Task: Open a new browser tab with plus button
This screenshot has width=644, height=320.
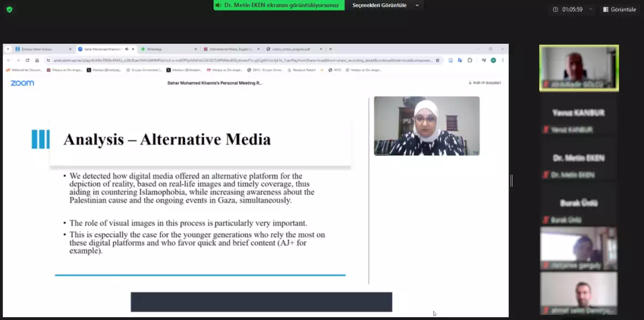Action: [x=331, y=49]
